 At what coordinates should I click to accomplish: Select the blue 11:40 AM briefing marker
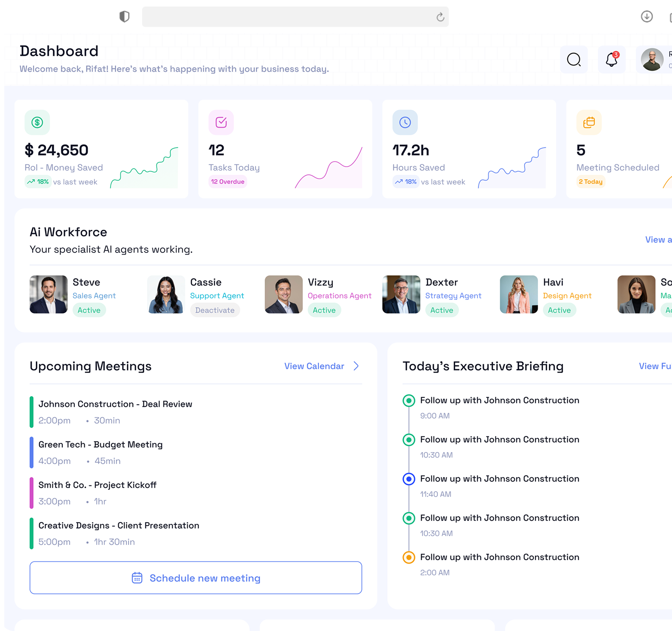[x=409, y=479]
